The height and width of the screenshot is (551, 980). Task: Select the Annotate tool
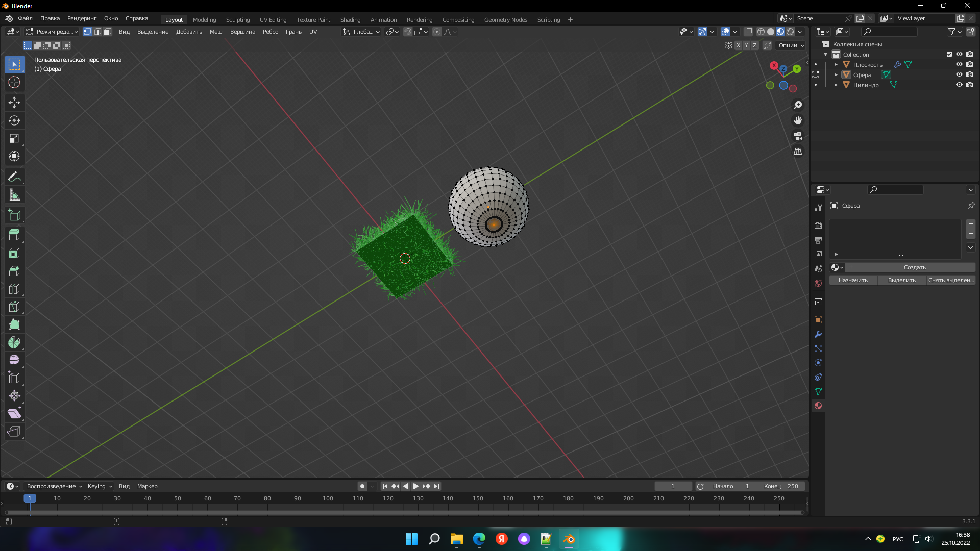click(x=14, y=177)
